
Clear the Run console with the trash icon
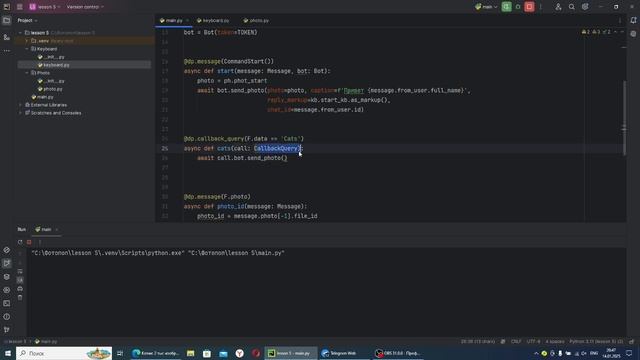click(x=20, y=298)
